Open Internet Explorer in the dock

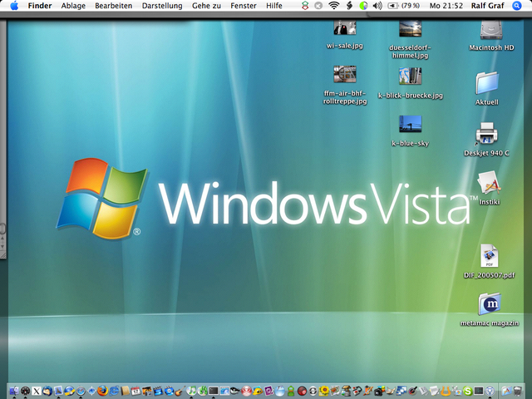[114, 392]
